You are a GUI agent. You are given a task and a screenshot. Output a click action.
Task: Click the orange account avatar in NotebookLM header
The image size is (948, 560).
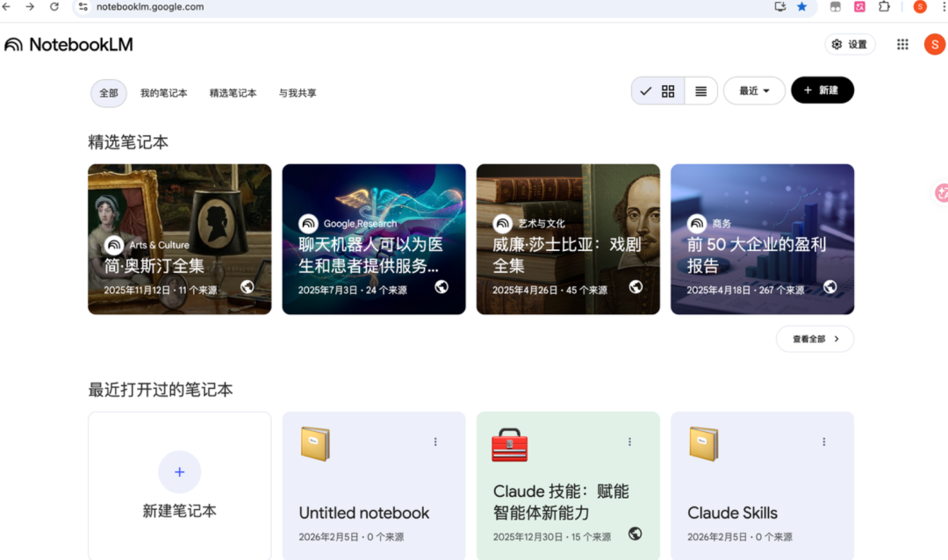pos(934,45)
